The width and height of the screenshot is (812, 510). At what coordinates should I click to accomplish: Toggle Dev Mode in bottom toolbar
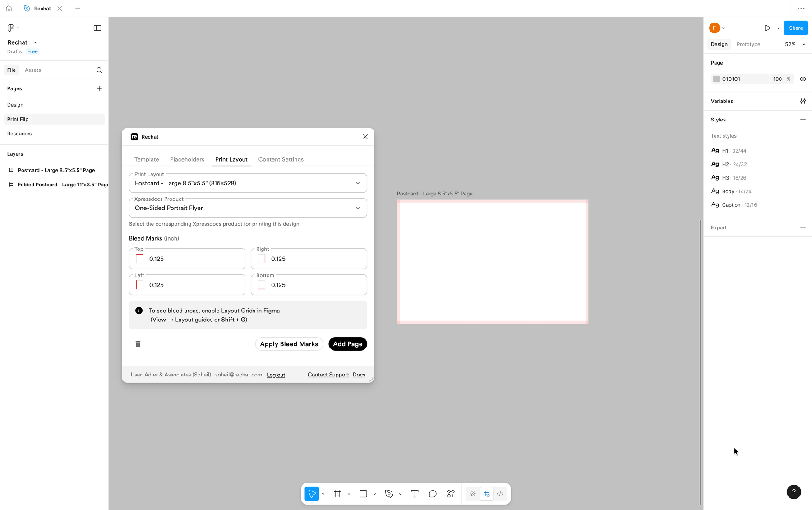(x=500, y=494)
